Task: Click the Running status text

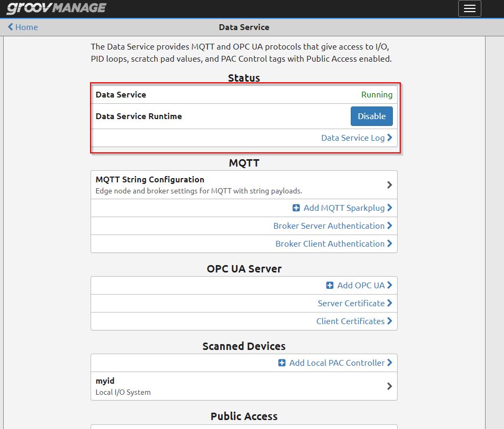Action: tap(377, 95)
